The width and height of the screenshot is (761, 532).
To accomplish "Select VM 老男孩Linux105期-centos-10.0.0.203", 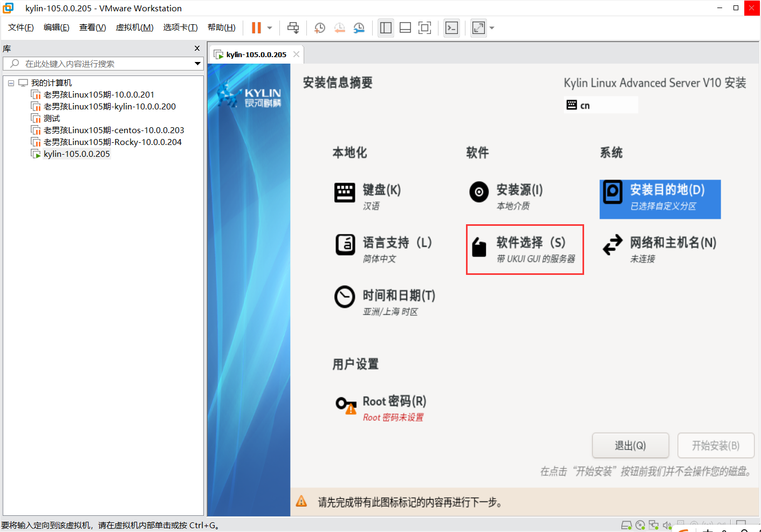I will click(x=114, y=130).
